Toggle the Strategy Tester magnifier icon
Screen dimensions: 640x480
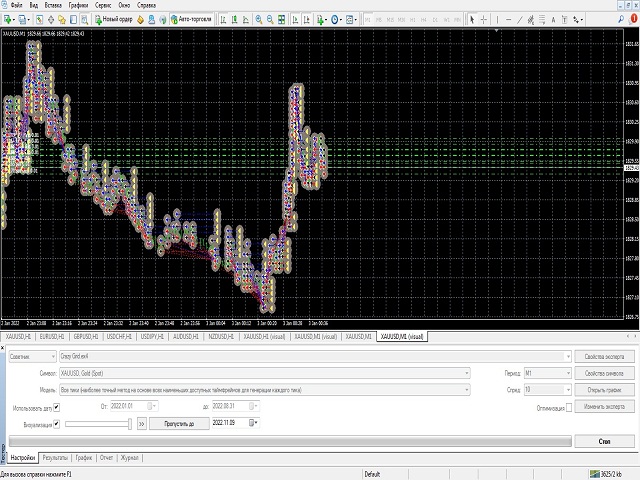pyautogui.click(x=84, y=19)
